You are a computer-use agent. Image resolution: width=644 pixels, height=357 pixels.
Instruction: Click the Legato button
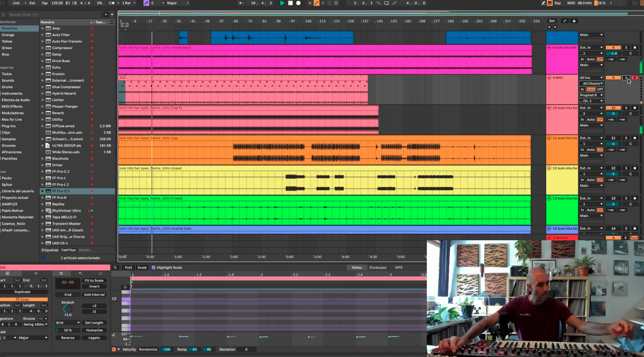[94, 338]
